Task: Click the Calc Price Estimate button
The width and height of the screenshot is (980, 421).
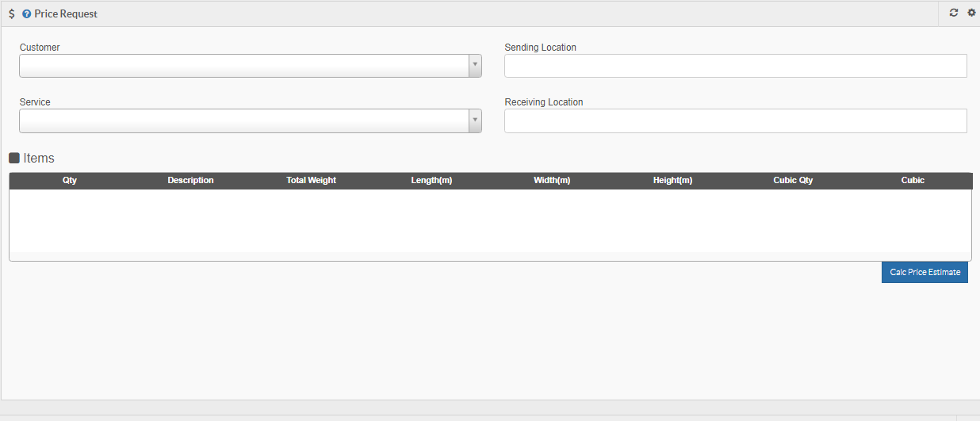Action: coord(924,272)
